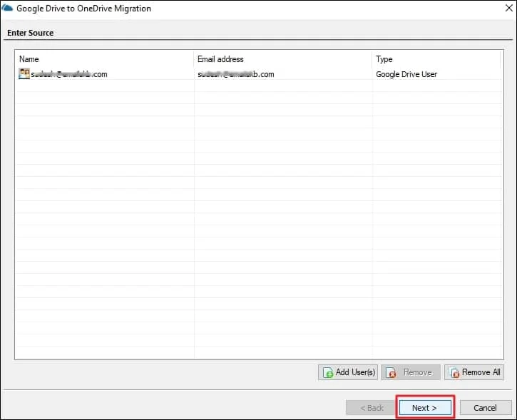Image resolution: width=517 pixels, height=420 pixels.
Task: Click the Add User(s) button
Action: (348, 372)
